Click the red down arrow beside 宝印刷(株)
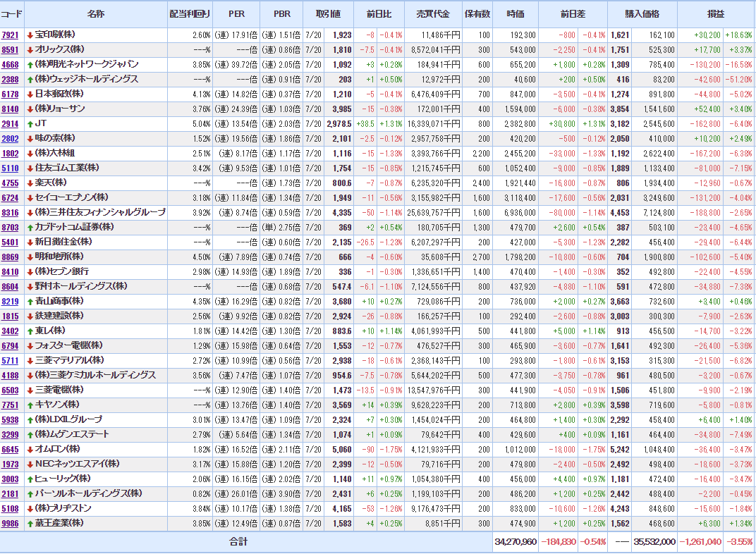The height and width of the screenshot is (554, 756). pyautogui.click(x=30, y=35)
